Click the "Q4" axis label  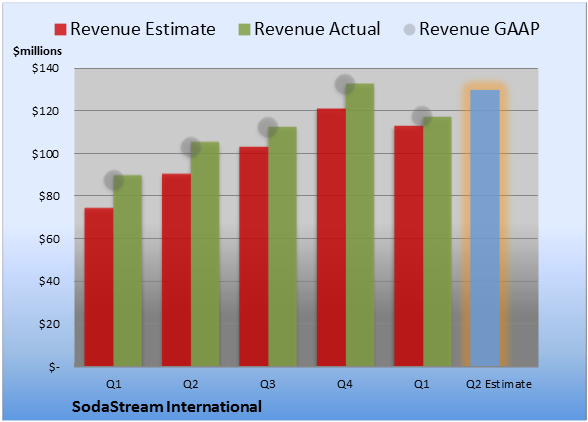(345, 384)
